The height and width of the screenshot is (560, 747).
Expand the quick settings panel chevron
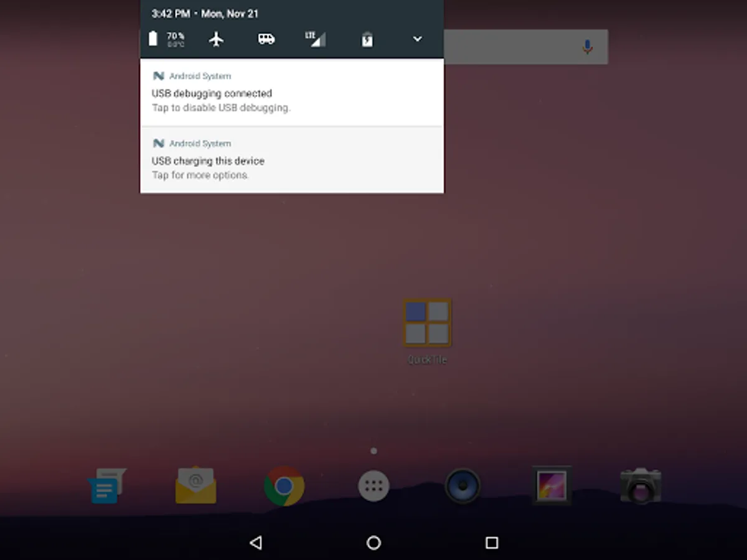(418, 39)
